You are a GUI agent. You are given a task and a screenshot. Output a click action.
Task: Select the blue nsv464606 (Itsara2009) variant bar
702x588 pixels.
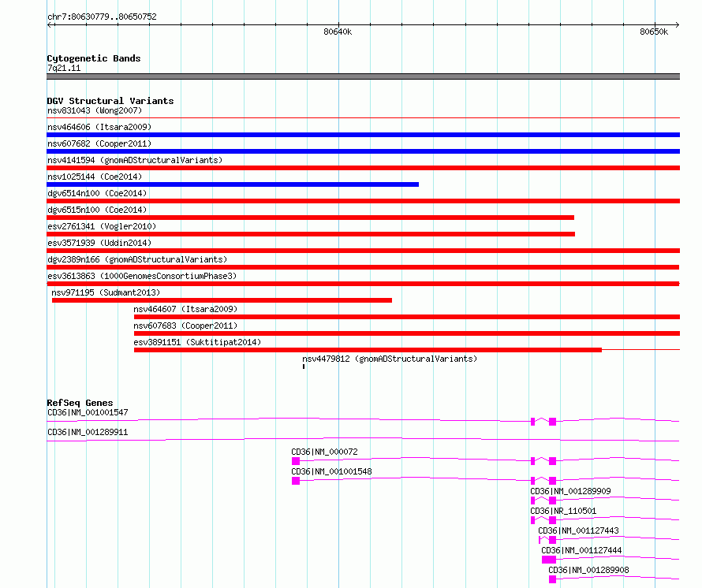pyautogui.click(x=363, y=135)
